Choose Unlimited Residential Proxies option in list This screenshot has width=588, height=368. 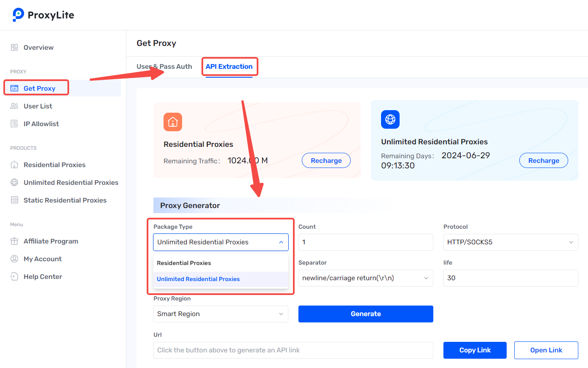221,279
